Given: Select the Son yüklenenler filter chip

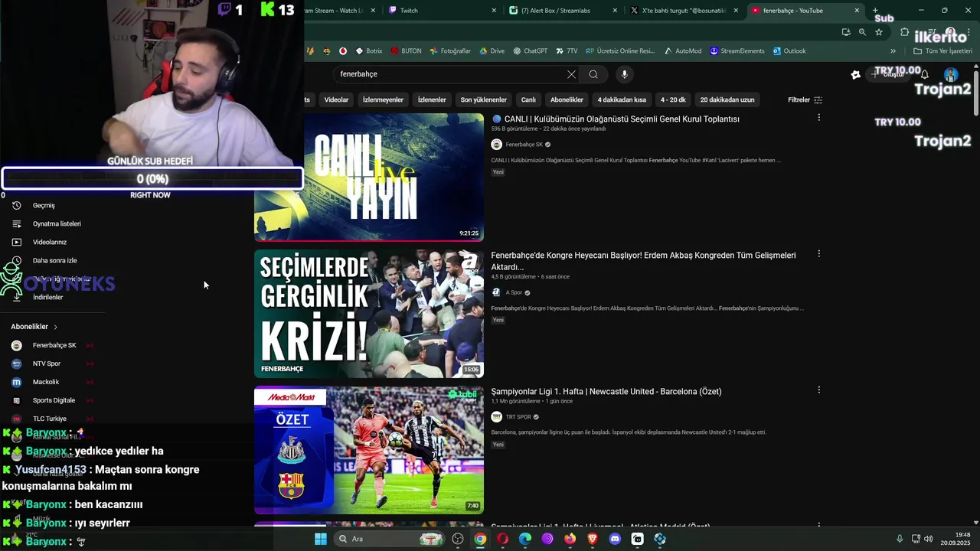Looking at the screenshot, I should [483, 99].
